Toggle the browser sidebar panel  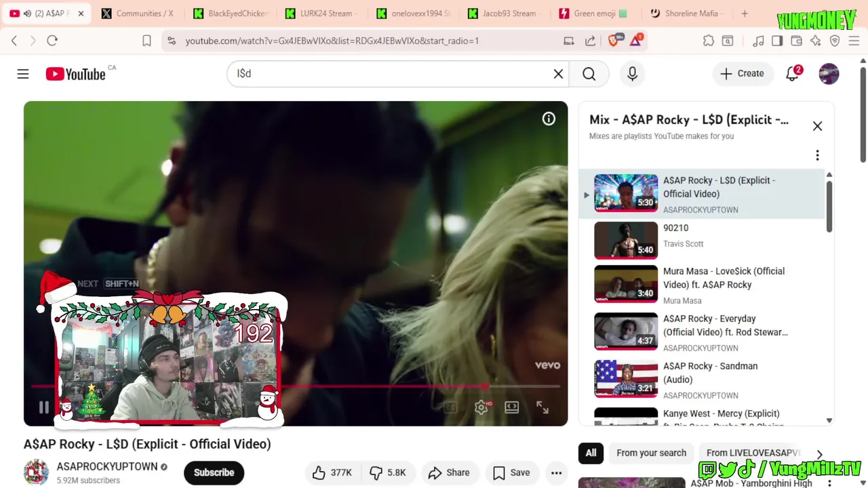tap(777, 41)
